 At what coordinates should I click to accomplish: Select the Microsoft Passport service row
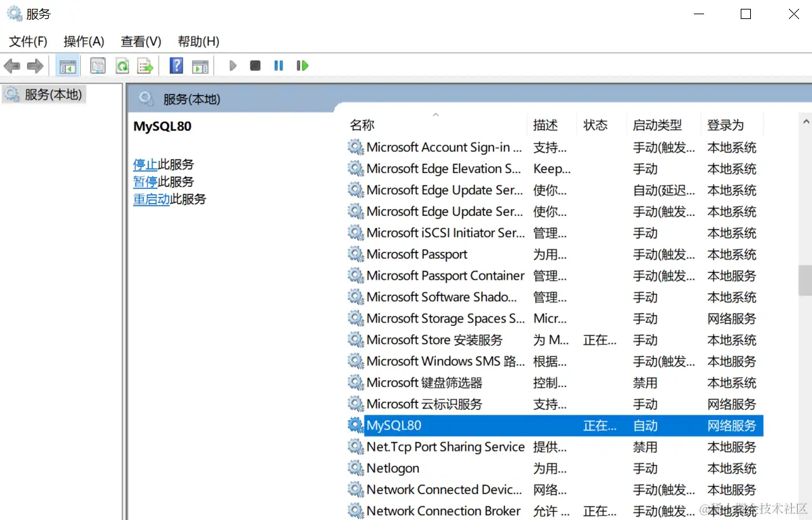(555, 255)
